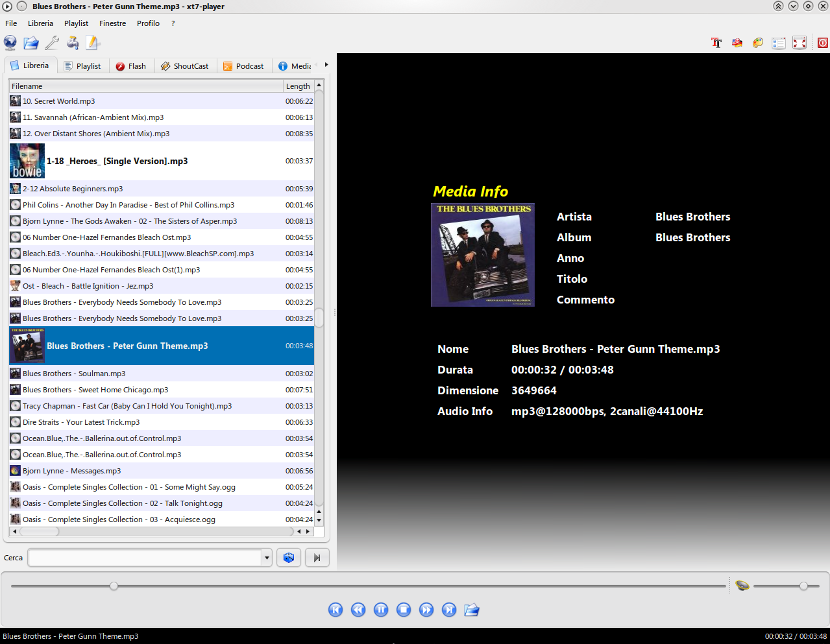Viewport: 830px width, 644px height.
Task: Switch to fullscreen with red arrows icon
Action: [799, 43]
